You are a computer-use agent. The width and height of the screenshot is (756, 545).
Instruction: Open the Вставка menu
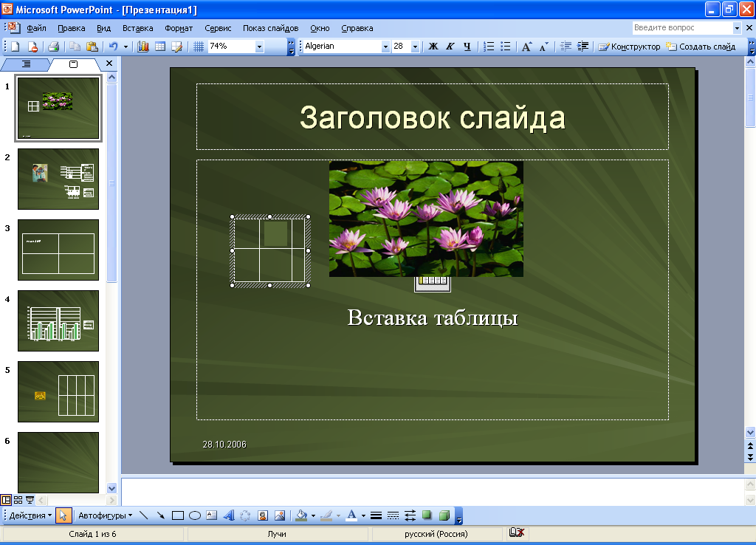pos(137,28)
